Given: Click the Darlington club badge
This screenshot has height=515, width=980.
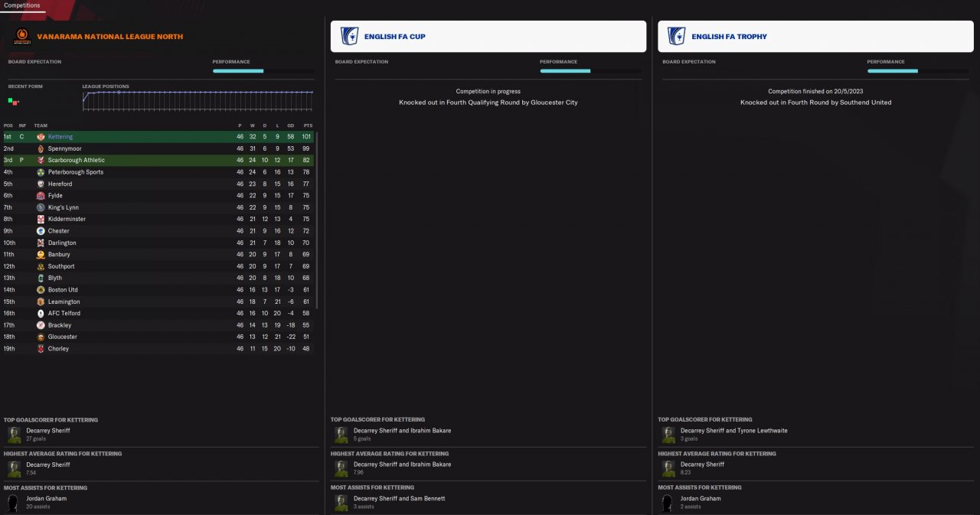Looking at the screenshot, I should (x=41, y=243).
